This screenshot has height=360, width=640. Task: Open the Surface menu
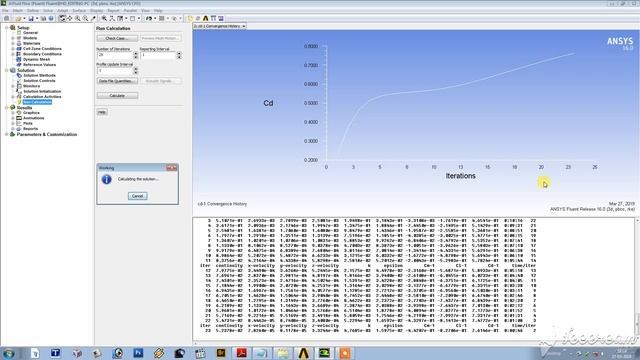(x=79, y=11)
